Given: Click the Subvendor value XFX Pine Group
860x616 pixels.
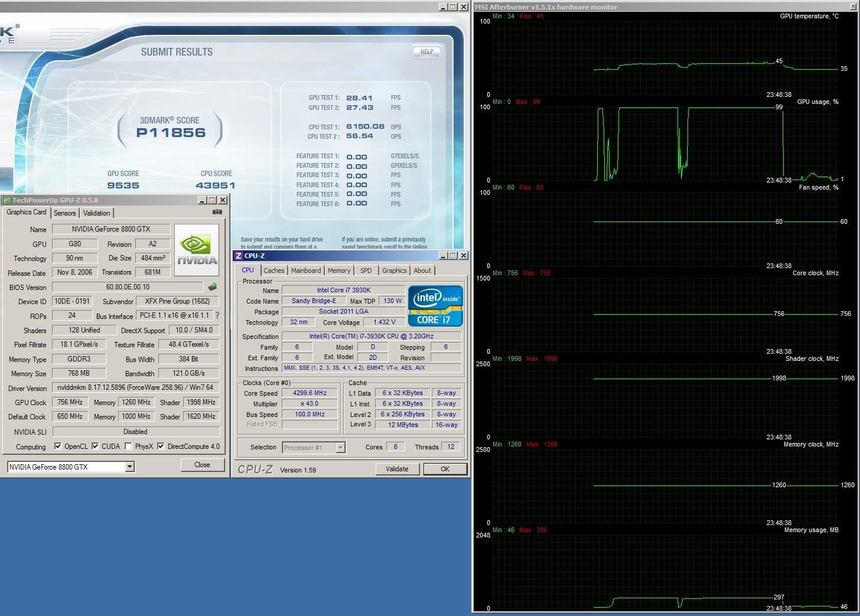Looking at the screenshot, I should (178, 301).
